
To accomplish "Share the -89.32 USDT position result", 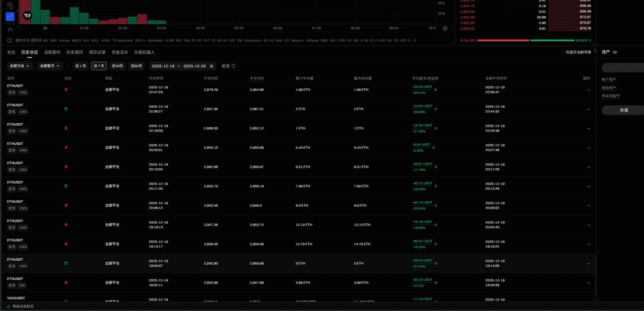I will (x=436, y=244).
